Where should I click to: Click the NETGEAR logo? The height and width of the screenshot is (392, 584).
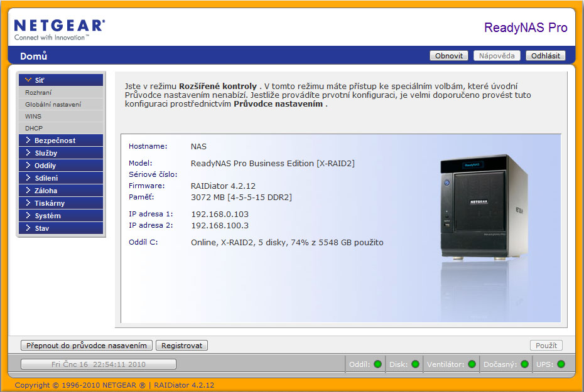click(60, 29)
